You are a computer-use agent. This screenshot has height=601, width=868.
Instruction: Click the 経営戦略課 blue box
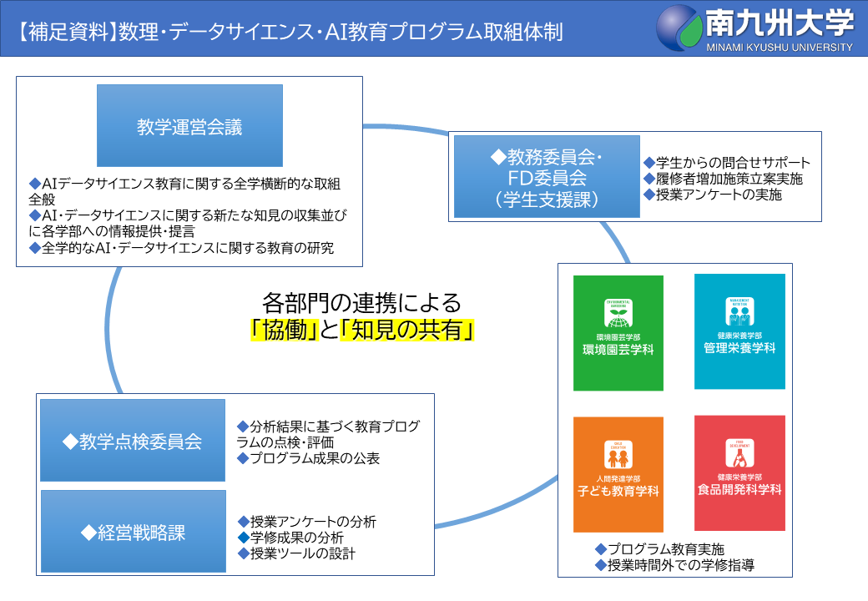point(133,532)
